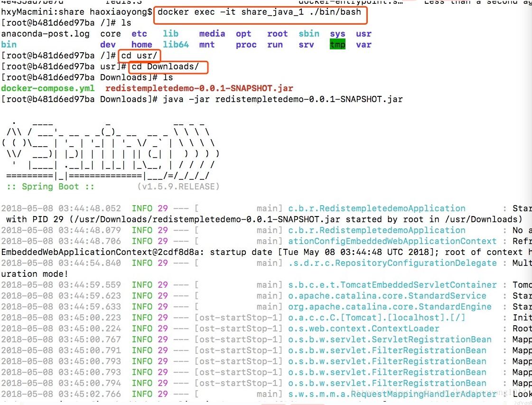Click the ':: Spring Boot ::' label
532x405 pixels.
pos(49,187)
